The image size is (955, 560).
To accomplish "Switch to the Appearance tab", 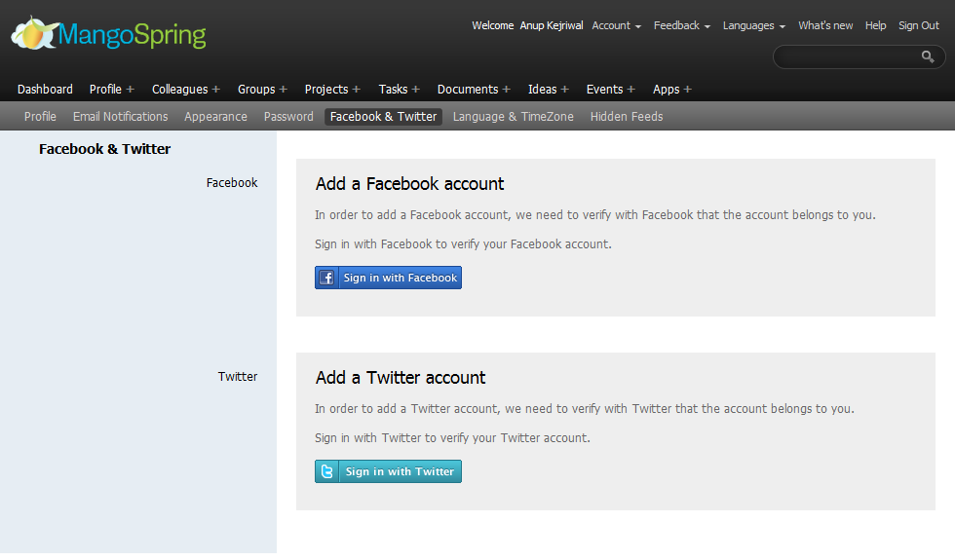I will (215, 116).
